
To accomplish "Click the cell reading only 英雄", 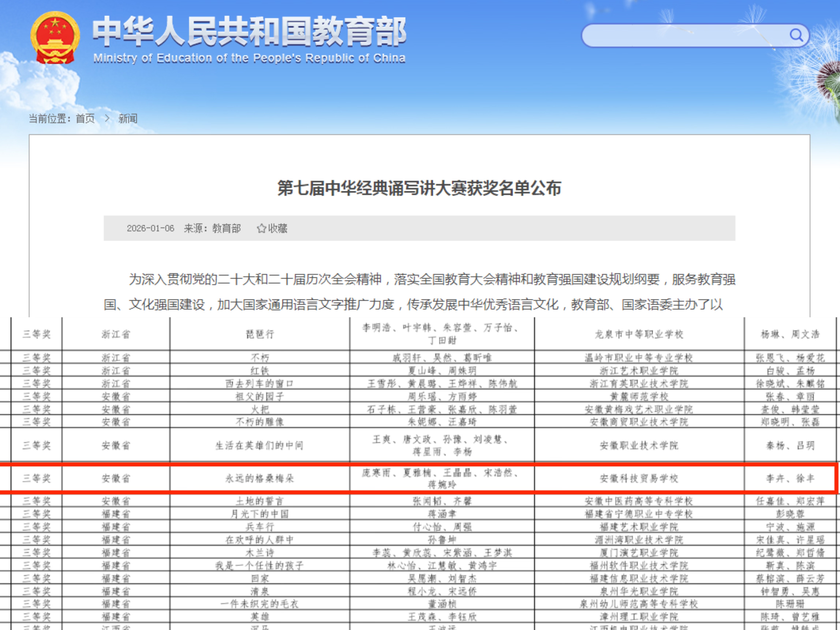I will pyautogui.click(x=260, y=617).
